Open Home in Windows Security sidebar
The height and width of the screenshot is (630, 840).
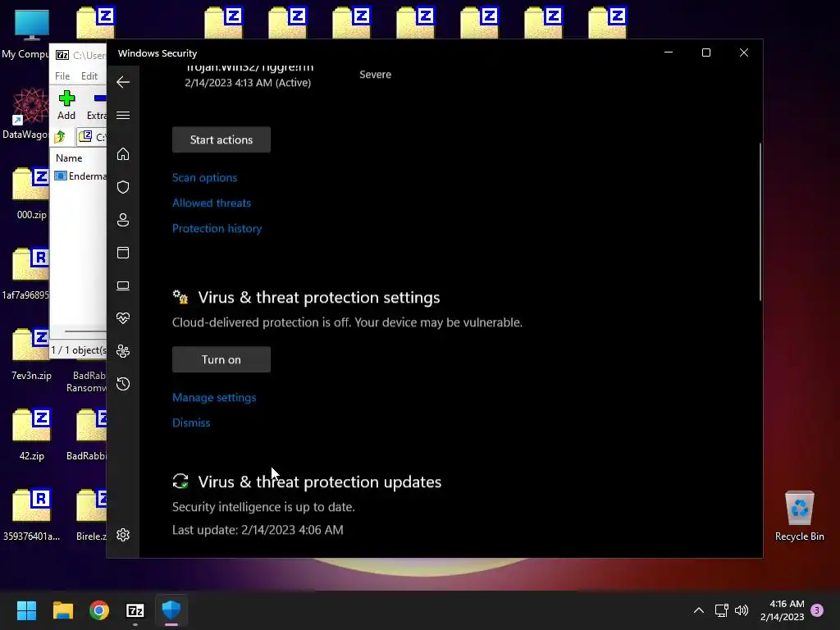click(x=123, y=154)
